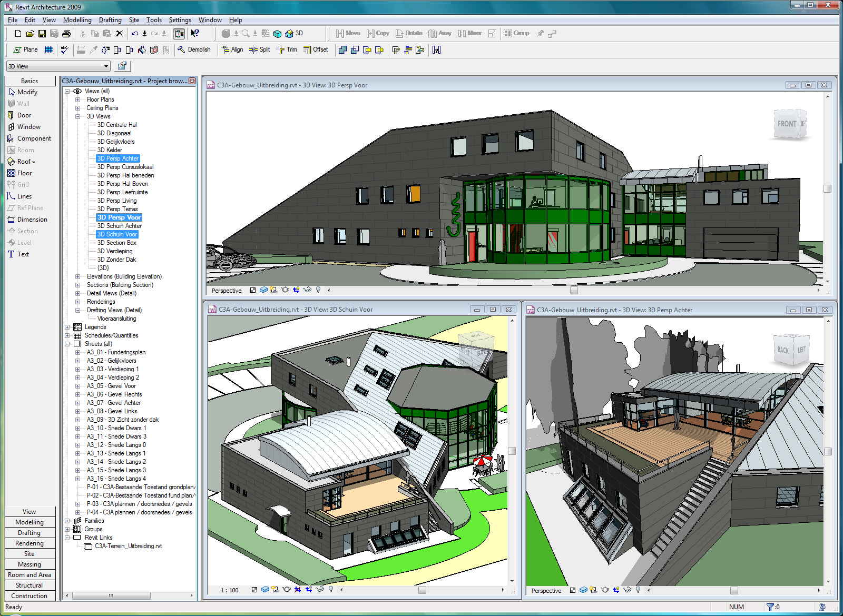Click Rendering teapot icon in Schuin Voor view

287,590
